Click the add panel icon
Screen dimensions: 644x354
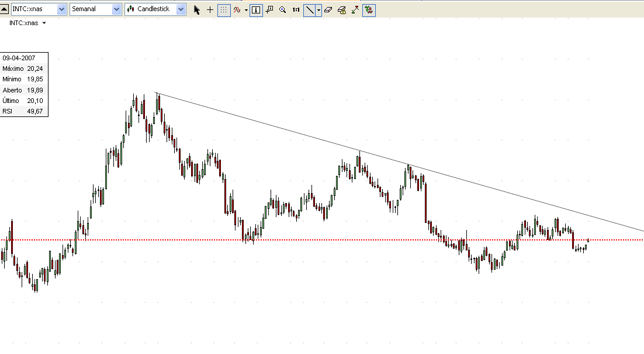point(268,10)
